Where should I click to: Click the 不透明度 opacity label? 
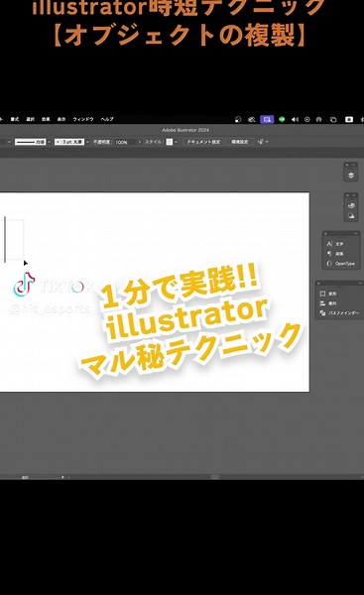click(101, 142)
